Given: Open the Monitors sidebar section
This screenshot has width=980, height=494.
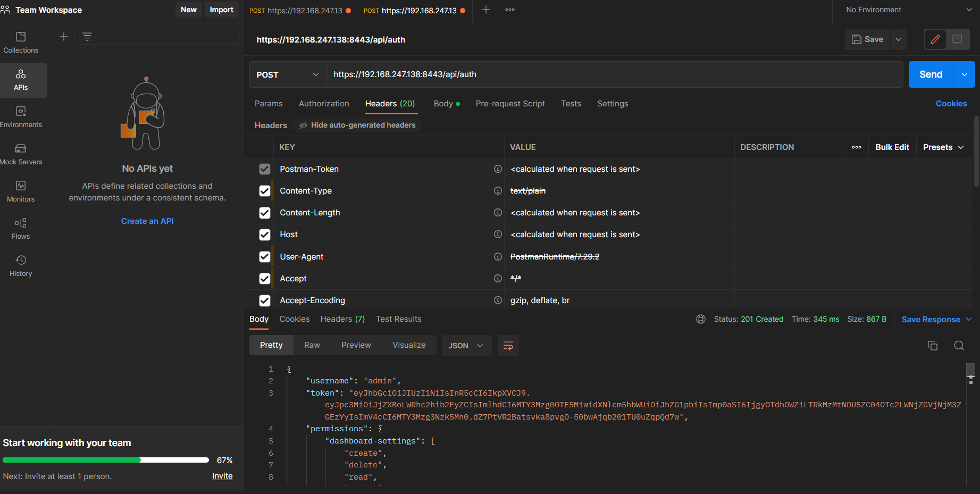Looking at the screenshot, I should pos(21,191).
